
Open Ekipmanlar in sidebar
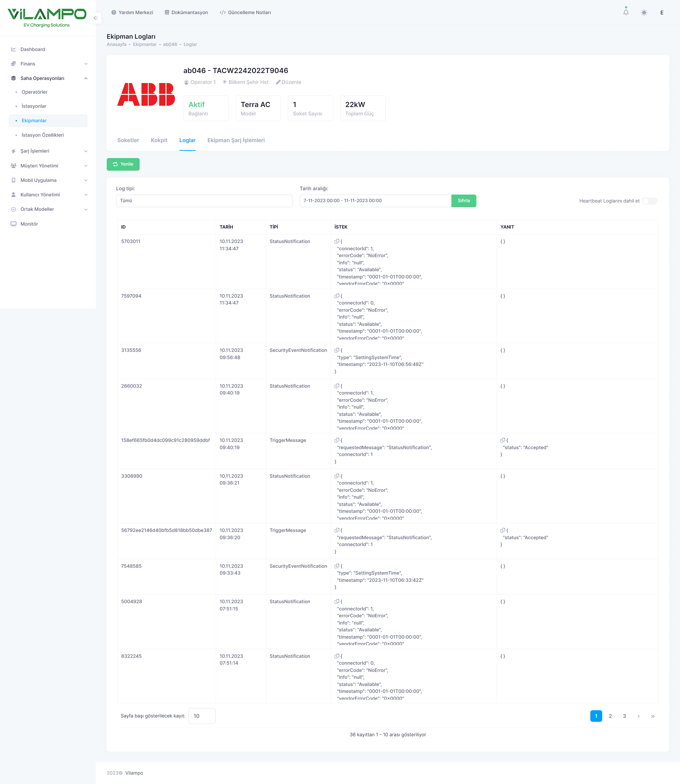[48, 121]
